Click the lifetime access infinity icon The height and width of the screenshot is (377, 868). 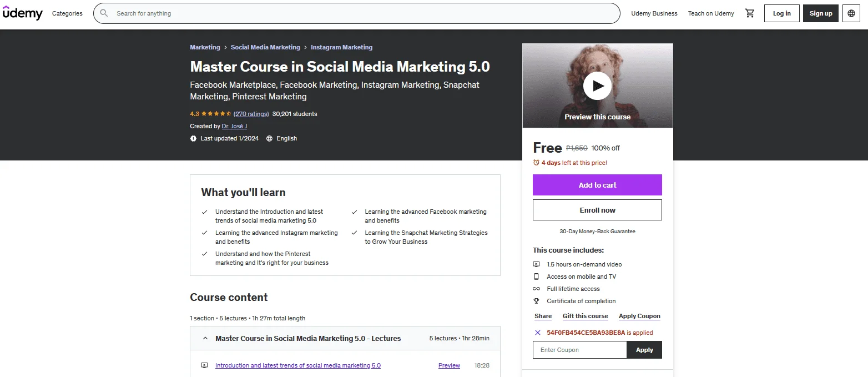(536, 289)
